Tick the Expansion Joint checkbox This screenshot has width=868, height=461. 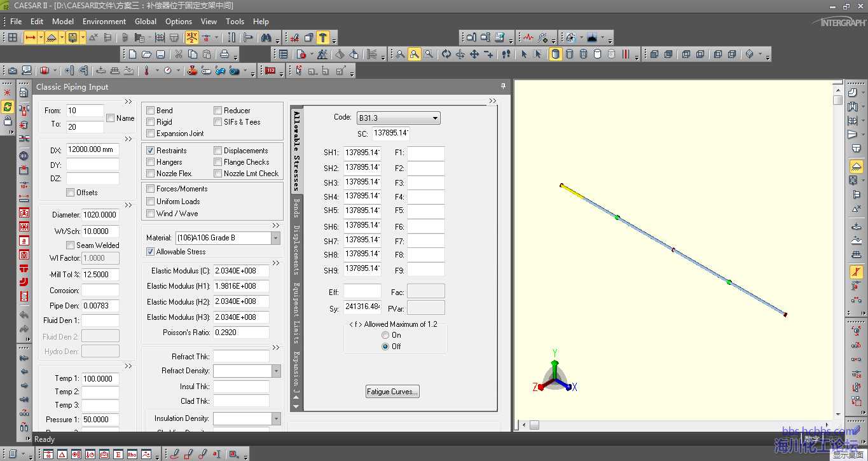pyautogui.click(x=151, y=134)
